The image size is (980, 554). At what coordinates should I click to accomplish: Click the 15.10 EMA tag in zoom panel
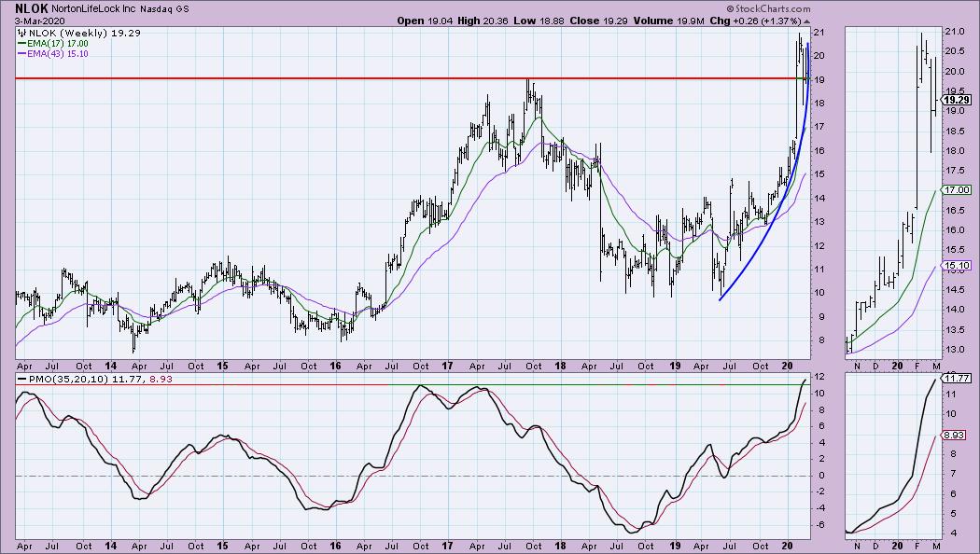click(x=957, y=266)
